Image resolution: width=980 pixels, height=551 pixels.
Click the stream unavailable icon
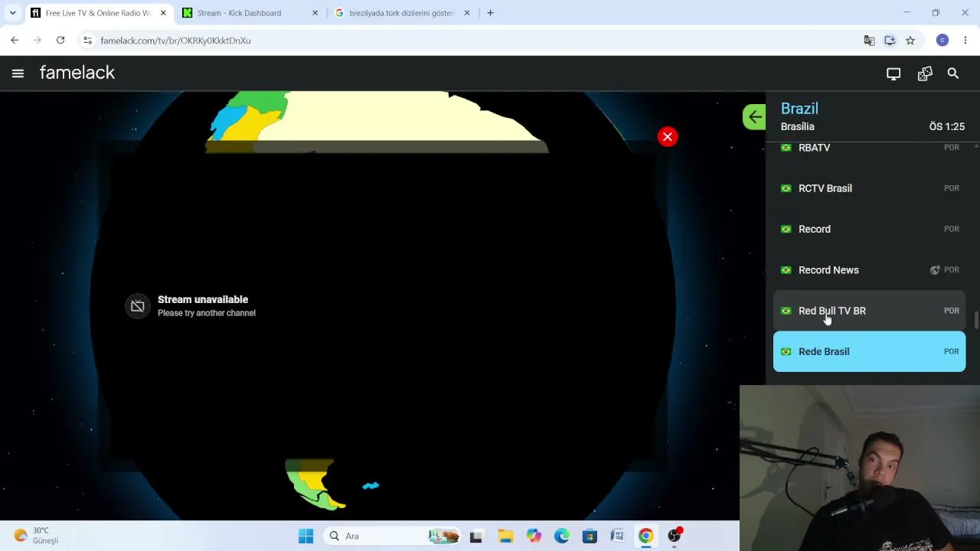138,306
